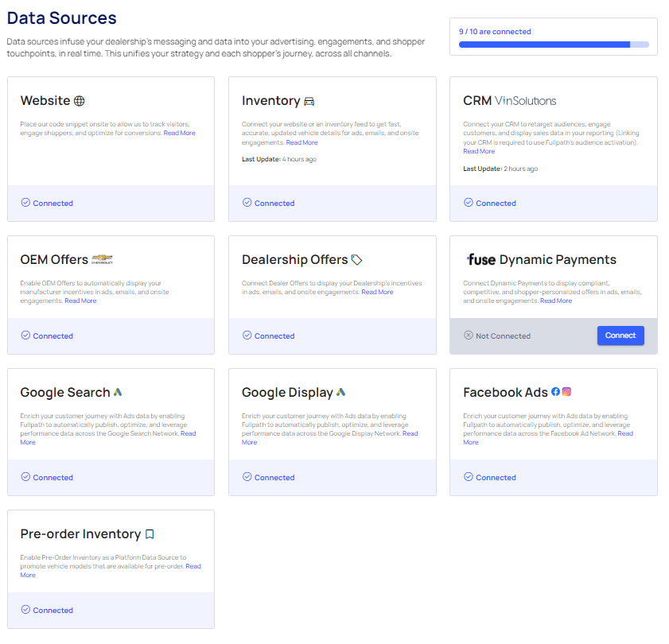Click the car icon next to Inventory

[x=309, y=101]
